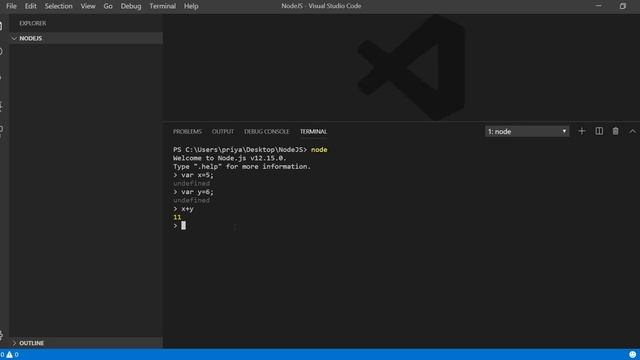
Task: Click 'undefined' below the var y=6 line
Action: (x=191, y=200)
